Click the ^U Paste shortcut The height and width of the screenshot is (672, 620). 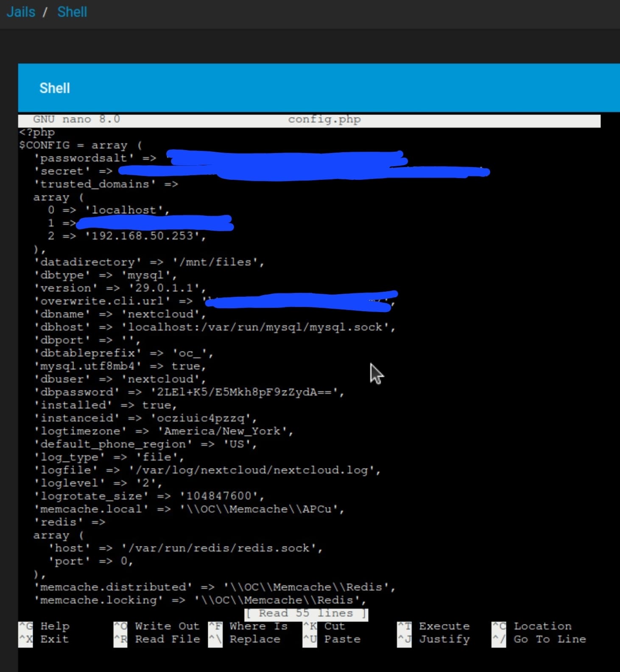[332, 639]
